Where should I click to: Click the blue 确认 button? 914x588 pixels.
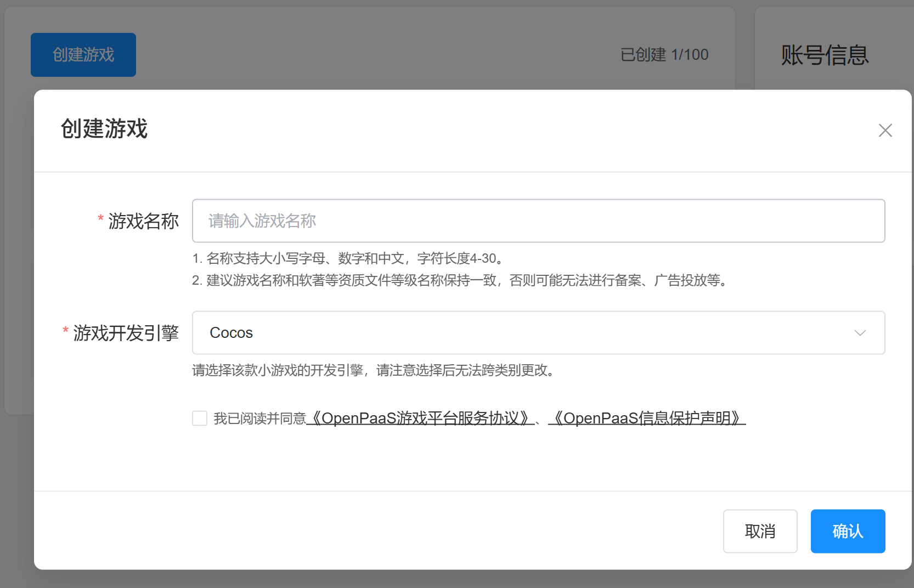[848, 531]
